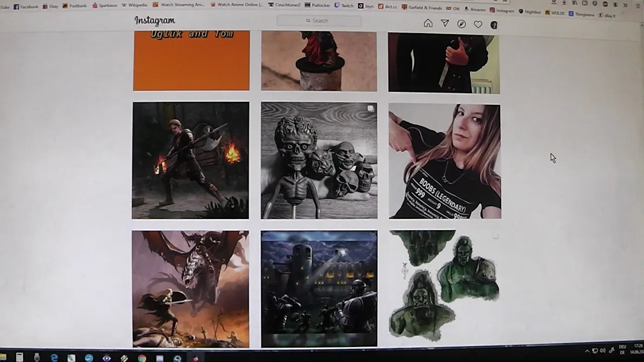Open the Twitch bookmark
This screenshot has width=644, height=362.
[x=344, y=6]
